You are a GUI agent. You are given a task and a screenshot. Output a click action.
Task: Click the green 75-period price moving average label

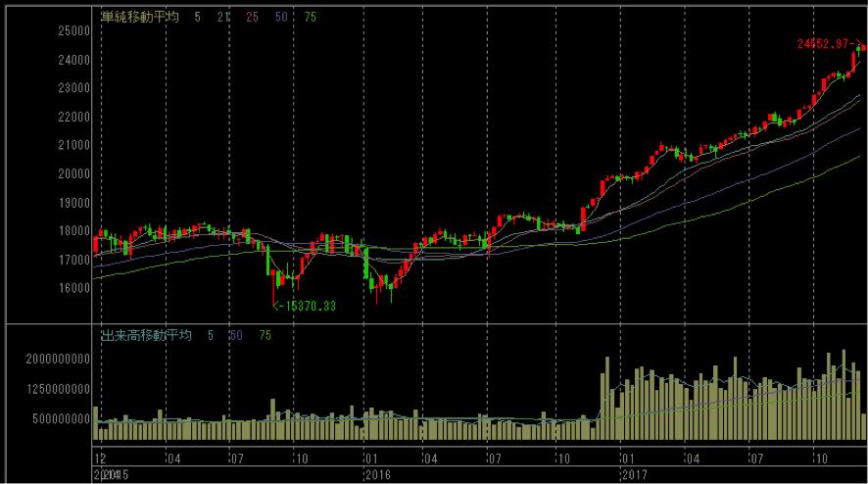coord(310,17)
